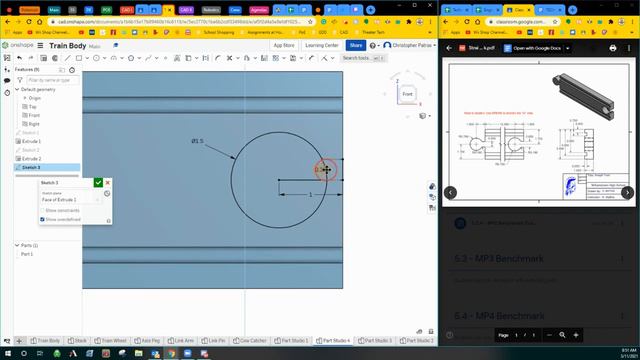This screenshot has height=360, width=640.
Task: Select the Line sketch tool
Action: coord(68,58)
